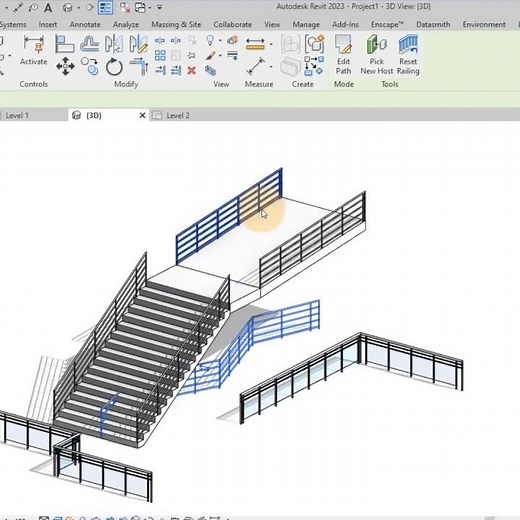Expand Default 3D View dropdown arrow
This screenshot has width=520, height=520.
pyautogui.click(x=79, y=7)
